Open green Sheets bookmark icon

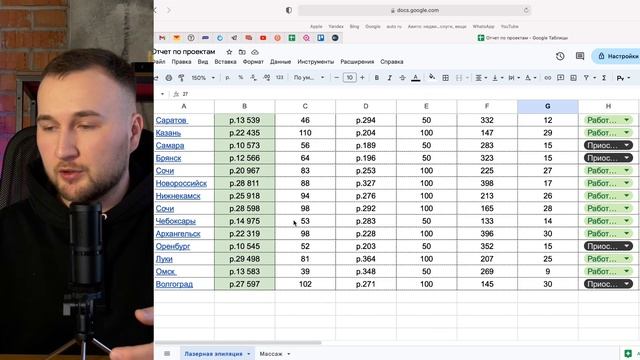click(x=292, y=38)
